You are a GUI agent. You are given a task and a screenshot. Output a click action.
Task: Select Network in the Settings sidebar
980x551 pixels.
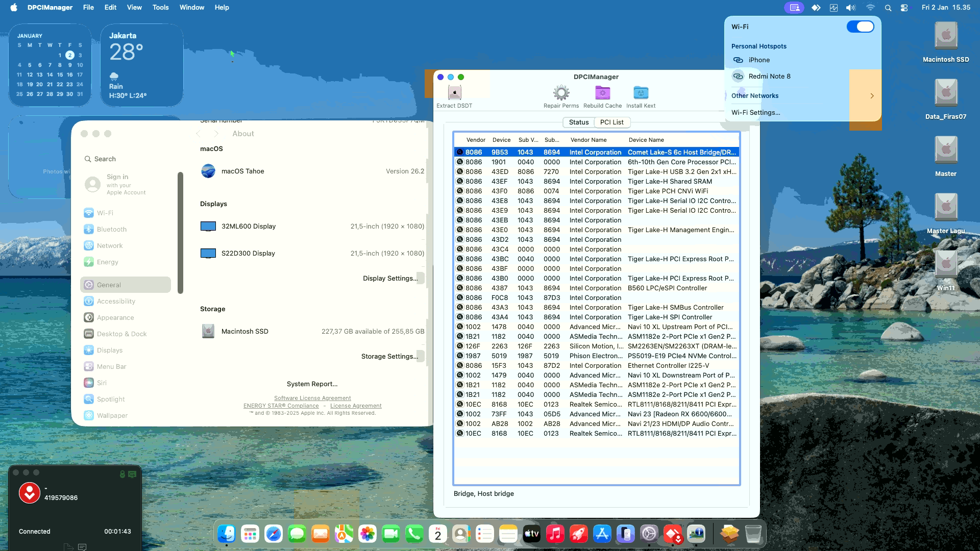pyautogui.click(x=126, y=246)
